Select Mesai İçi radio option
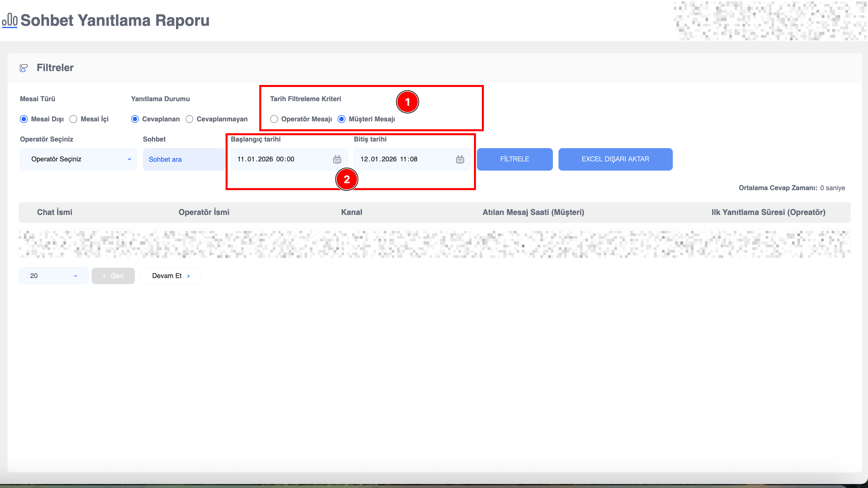Image resolution: width=868 pixels, height=488 pixels. pos(73,119)
